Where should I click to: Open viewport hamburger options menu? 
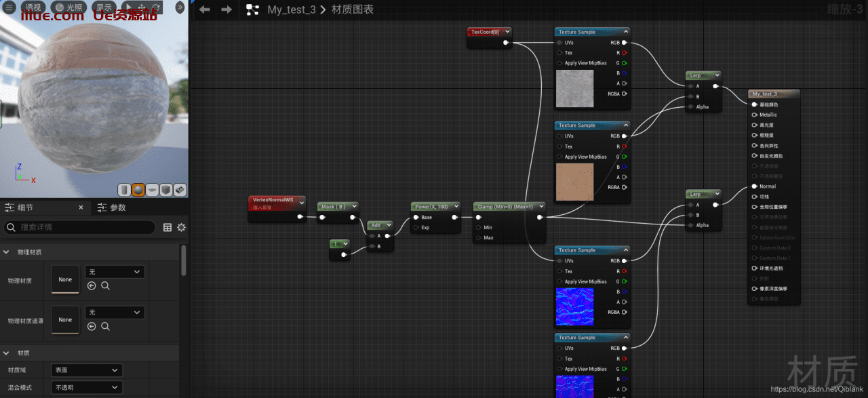pos(9,7)
